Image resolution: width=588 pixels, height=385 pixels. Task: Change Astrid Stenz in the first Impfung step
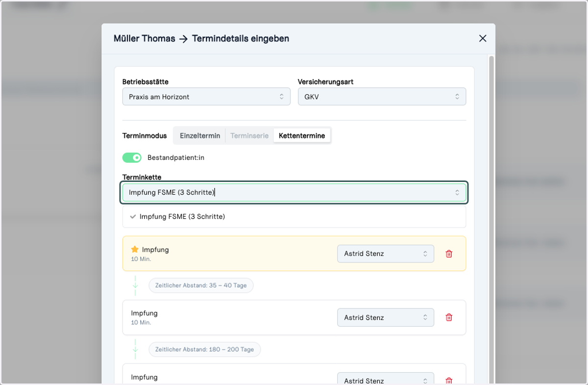(386, 254)
